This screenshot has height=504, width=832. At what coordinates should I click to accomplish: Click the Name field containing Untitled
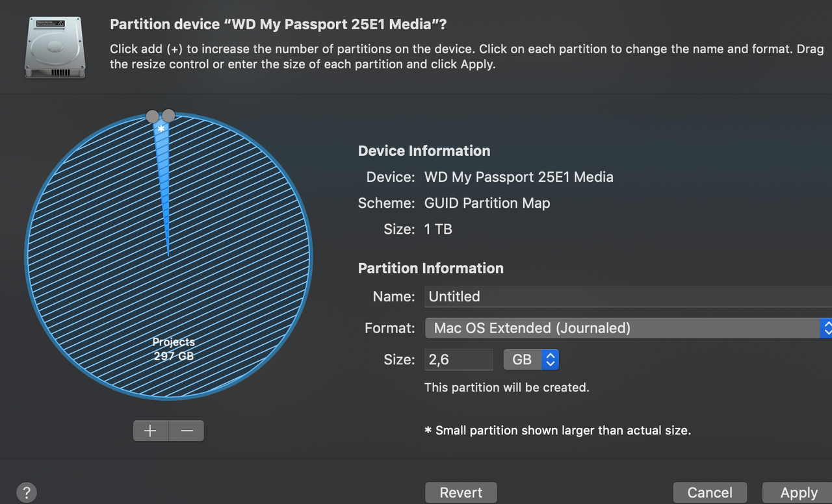pos(628,296)
